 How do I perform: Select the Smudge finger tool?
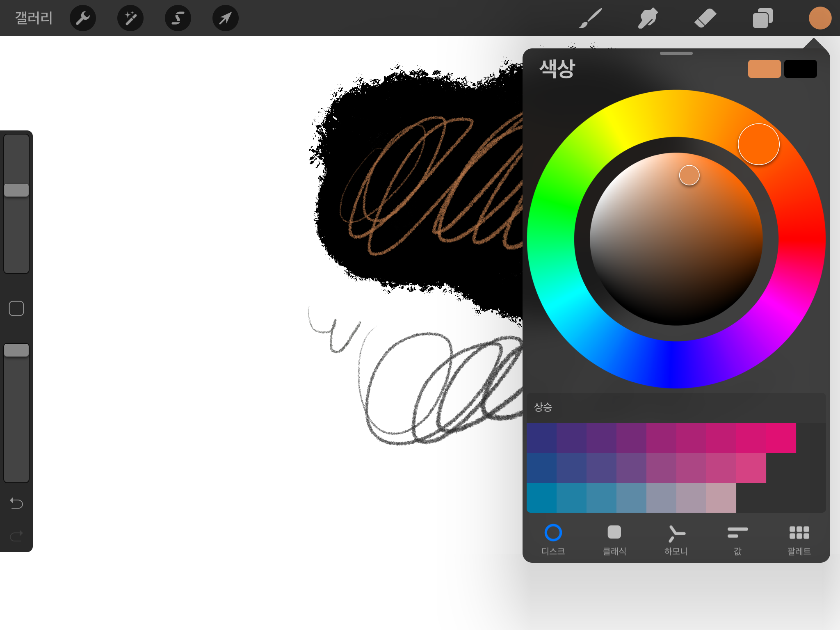(648, 18)
